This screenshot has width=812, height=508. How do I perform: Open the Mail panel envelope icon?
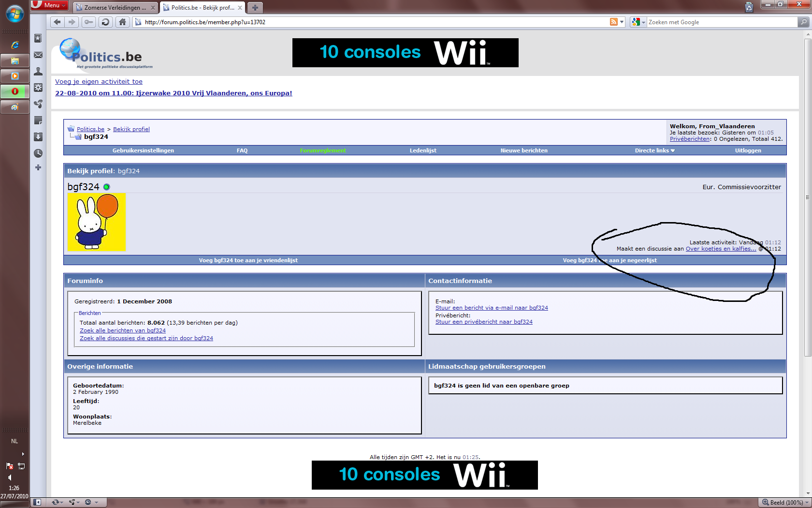point(38,55)
